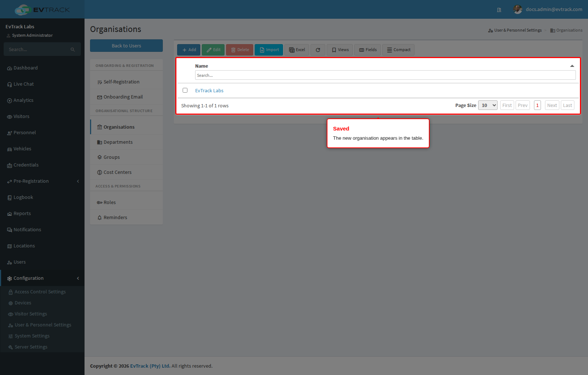This screenshot has width=588, height=375.
Task: Select Cost Centers in the settings menu
Action: tap(126, 172)
